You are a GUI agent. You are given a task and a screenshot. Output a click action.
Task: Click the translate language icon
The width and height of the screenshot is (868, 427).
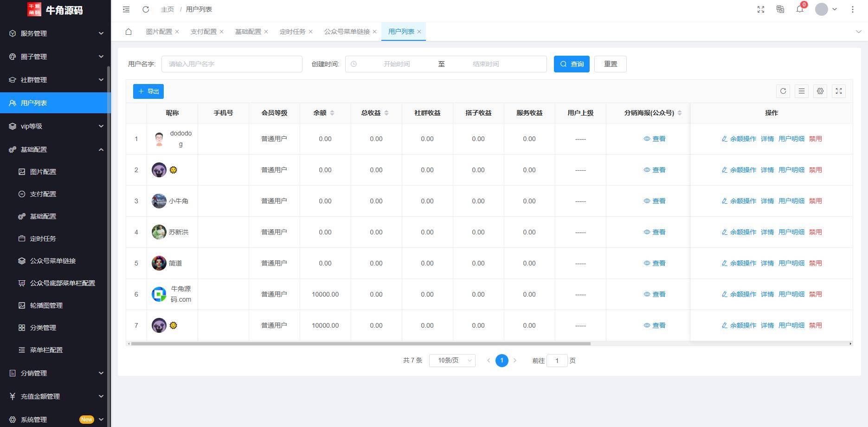[x=780, y=9]
